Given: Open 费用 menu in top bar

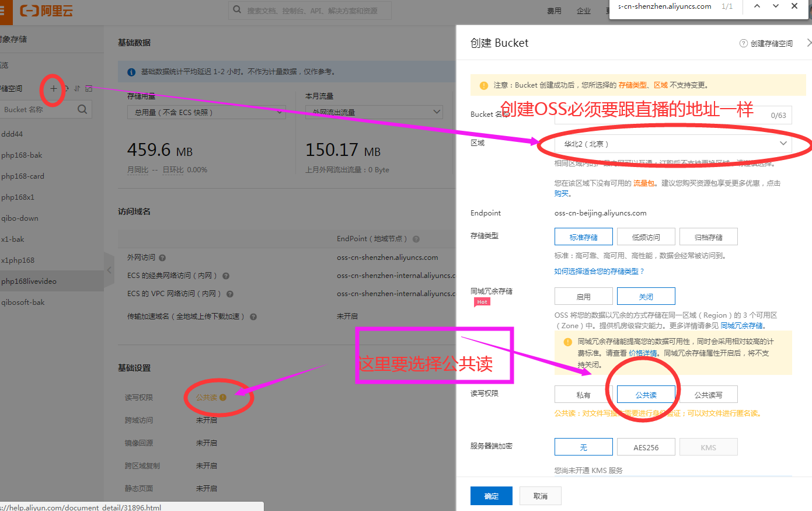Looking at the screenshot, I should click(554, 11).
